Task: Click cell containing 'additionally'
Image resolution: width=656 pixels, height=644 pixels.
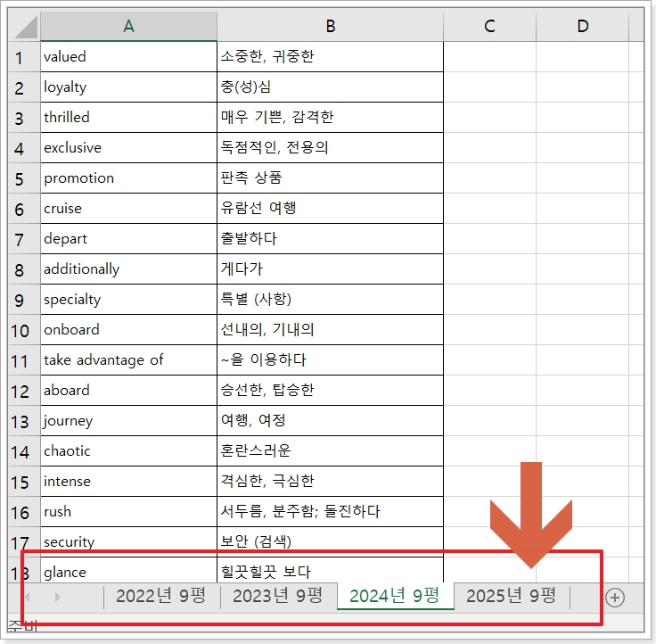Action: pyautogui.click(x=128, y=269)
